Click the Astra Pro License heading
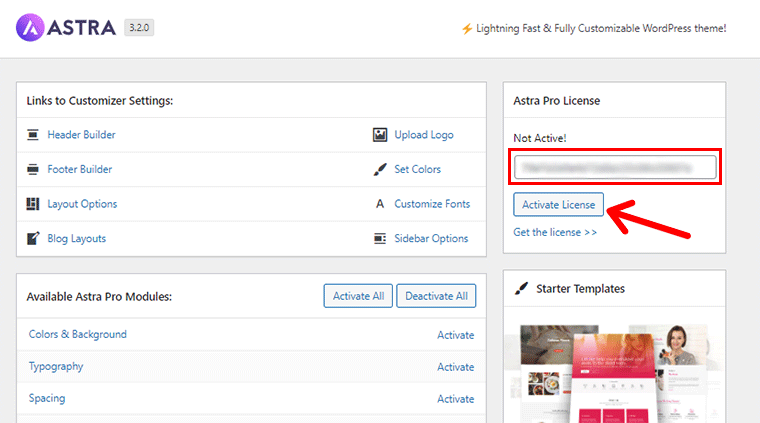The height and width of the screenshot is (423, 760). [556, 101]
